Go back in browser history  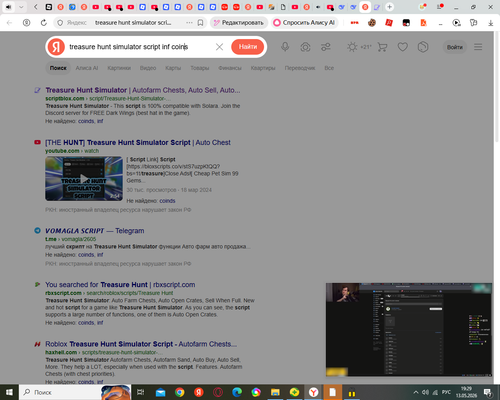[x=9, y=23]
